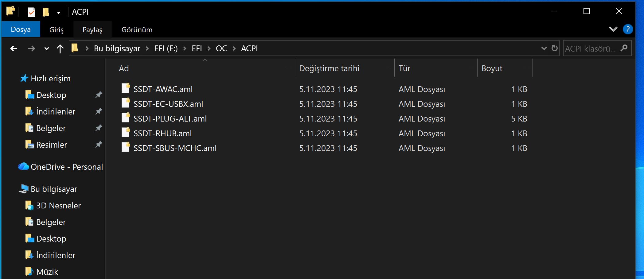Open the OneDrive - Personal location
Image resolution: width=644 pixels, height=279 pixels.
67,167
